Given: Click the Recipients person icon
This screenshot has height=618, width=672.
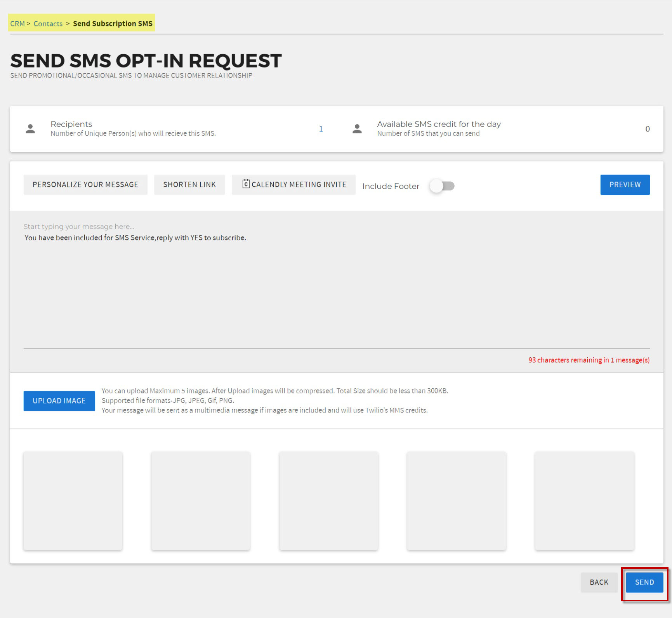Looking at the screenshot, I should tap(30, 129).
